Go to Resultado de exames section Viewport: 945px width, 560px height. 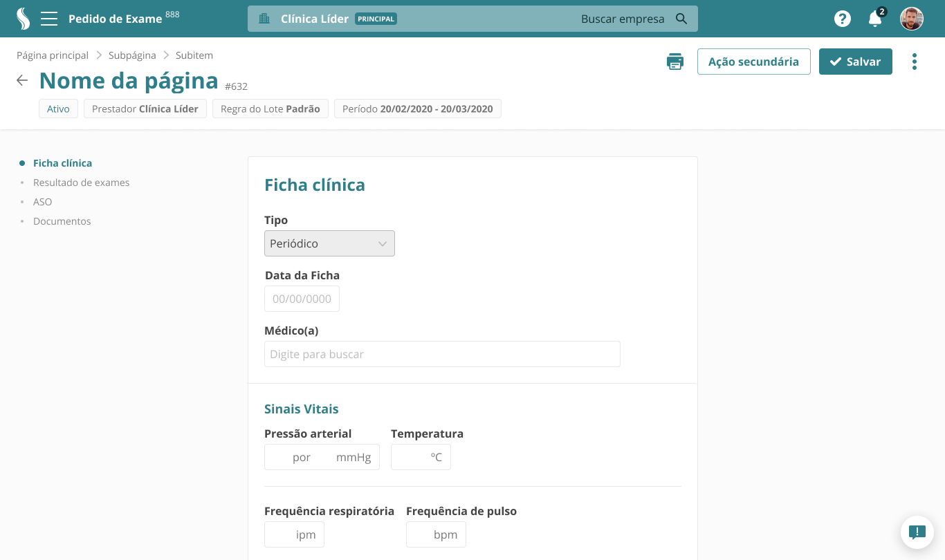[81, 183]
